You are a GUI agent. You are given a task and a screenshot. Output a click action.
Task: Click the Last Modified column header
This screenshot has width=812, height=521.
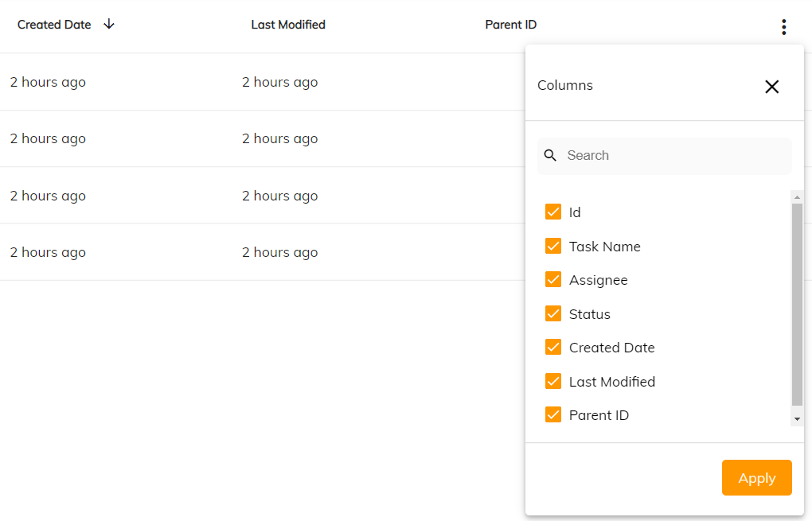pyautogui.click(x=288, y=25)
